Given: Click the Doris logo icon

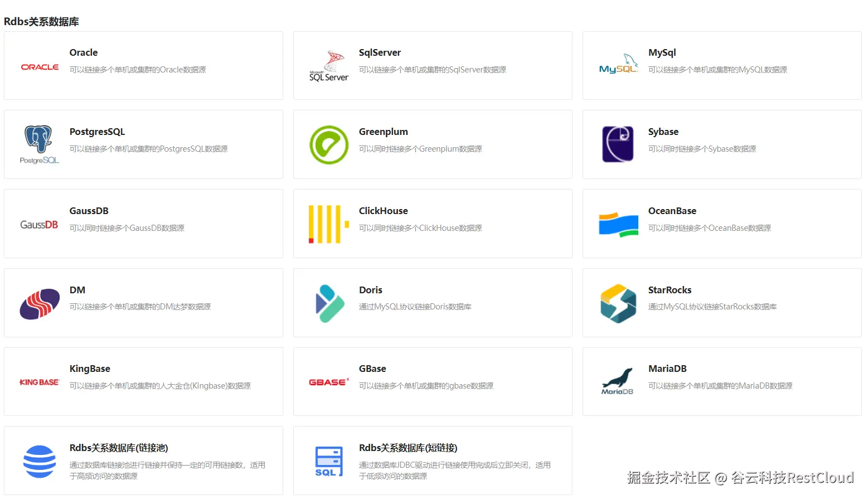Looking at the screenshot, I should click(x=329, y=303).
